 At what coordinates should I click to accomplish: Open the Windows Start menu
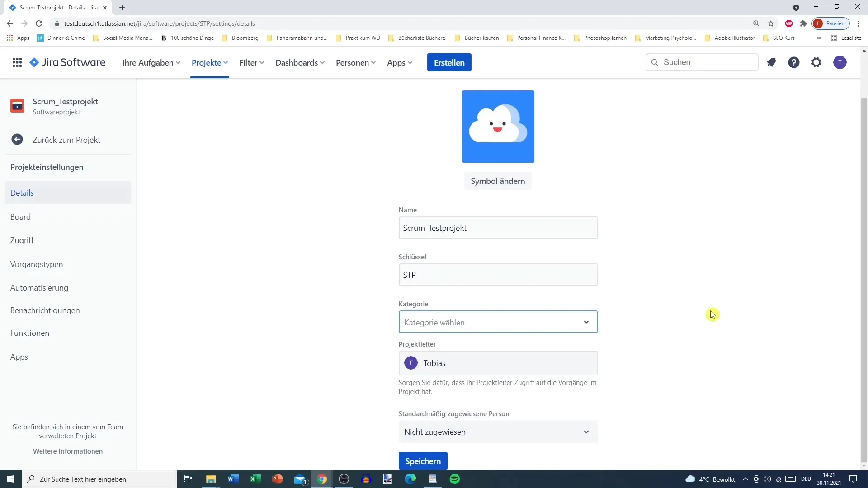coord(11,479)
